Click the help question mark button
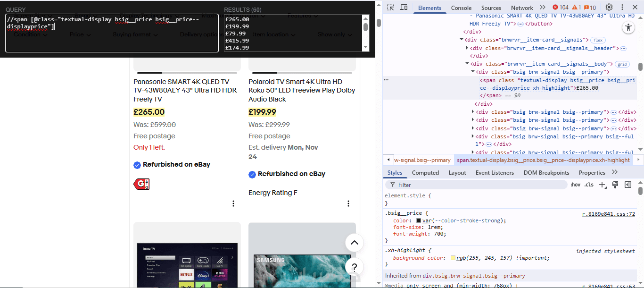The height and width of the screenshot is (288, 644). [355, 267]
